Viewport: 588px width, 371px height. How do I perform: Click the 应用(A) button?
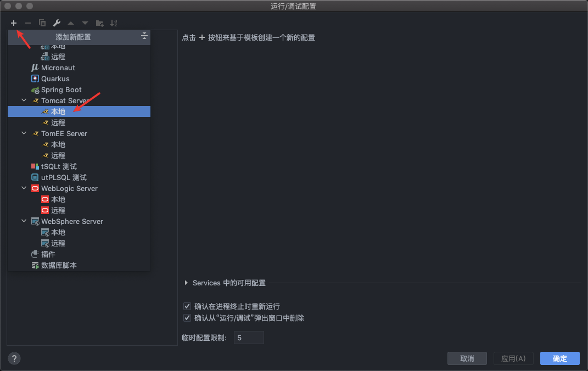pyautogui.click(x=513, y=358)
